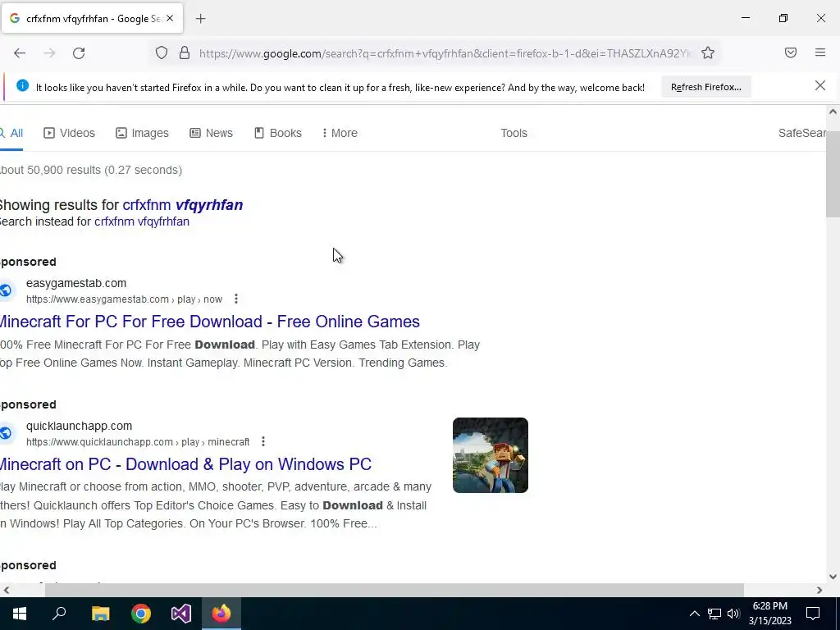This screenshot has width=840, height=630.
Task: Open network status tray icon
Action: 714,614
